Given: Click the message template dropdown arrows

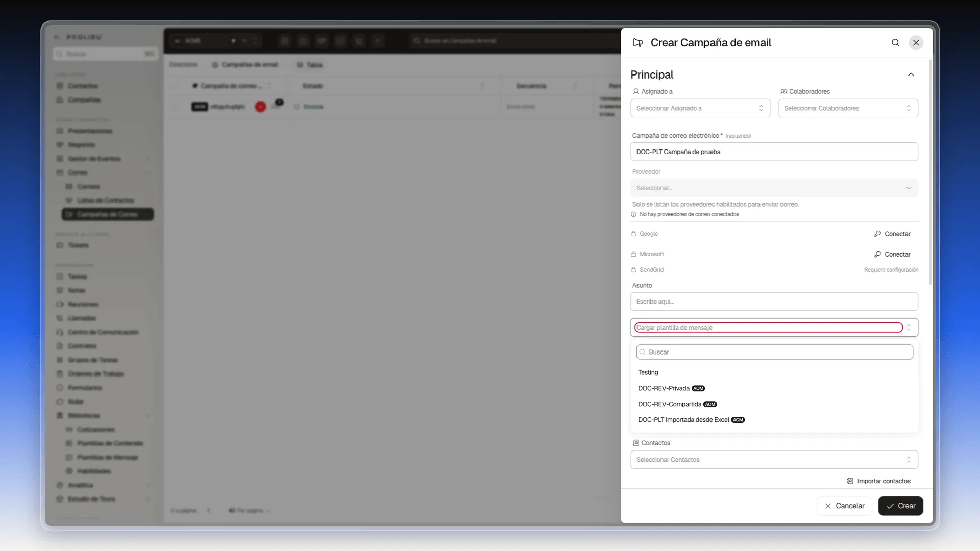Looking at the screenshot, I should click(x=909, y=328).
